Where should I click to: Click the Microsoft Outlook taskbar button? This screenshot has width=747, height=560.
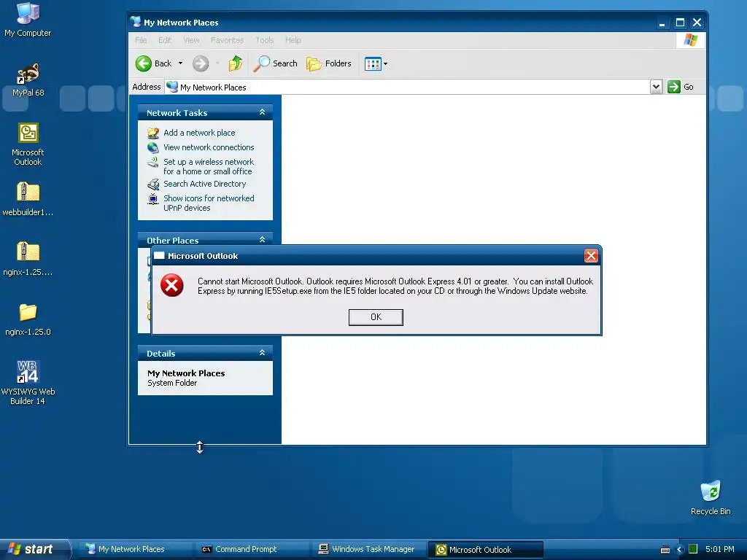click(x=485, y=550)
